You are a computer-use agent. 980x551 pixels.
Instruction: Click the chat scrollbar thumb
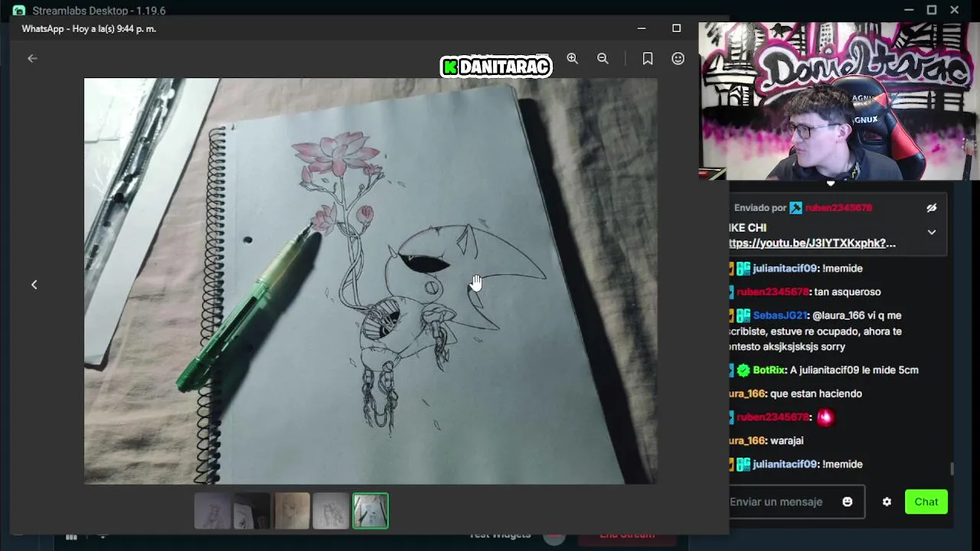(x=952, y=468)
